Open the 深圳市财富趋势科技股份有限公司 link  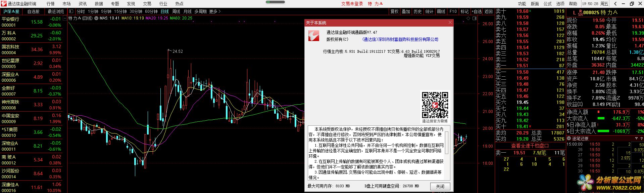tap(400, 39)
